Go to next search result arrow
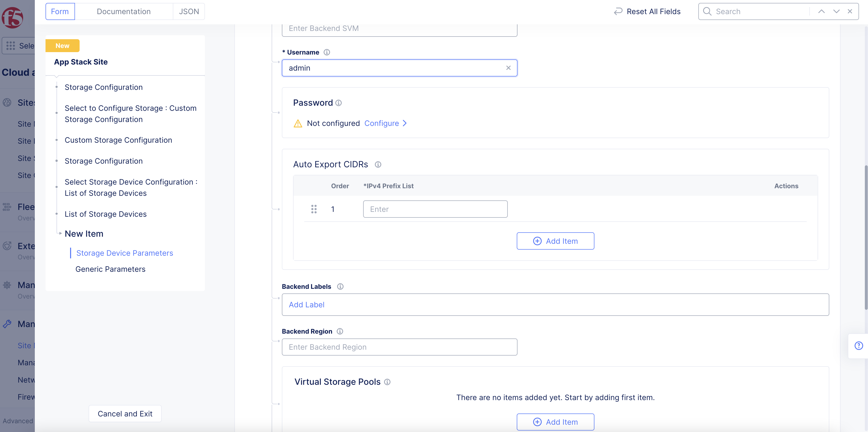Viewport: 868px width, 432px height. [836, 11]
